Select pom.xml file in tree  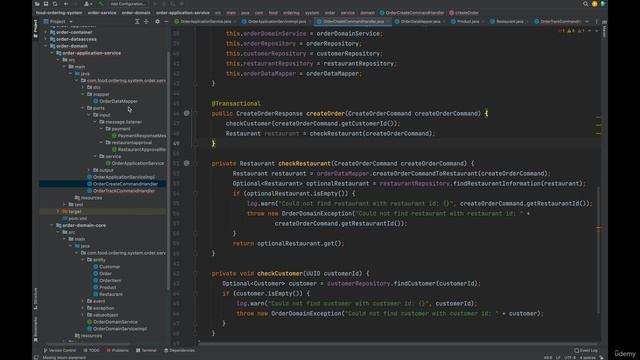click(x=75, y=218)
